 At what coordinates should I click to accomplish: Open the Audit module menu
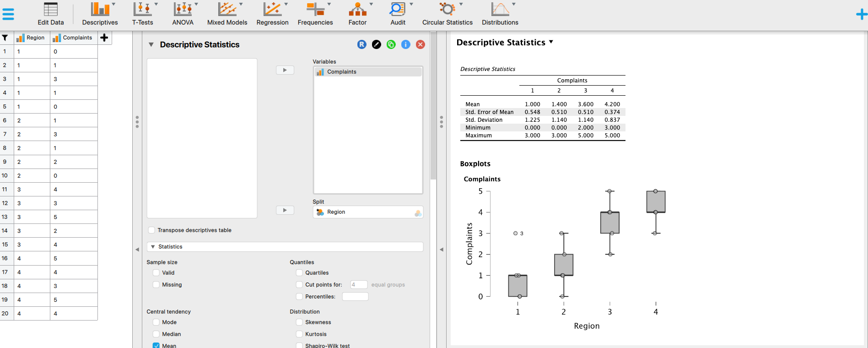pos(398,14)
